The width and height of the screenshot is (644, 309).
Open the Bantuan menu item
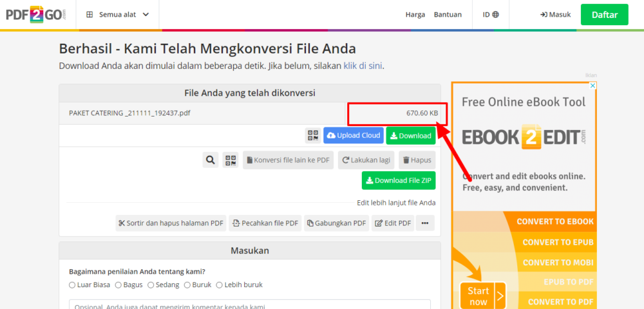coord(448,14)
